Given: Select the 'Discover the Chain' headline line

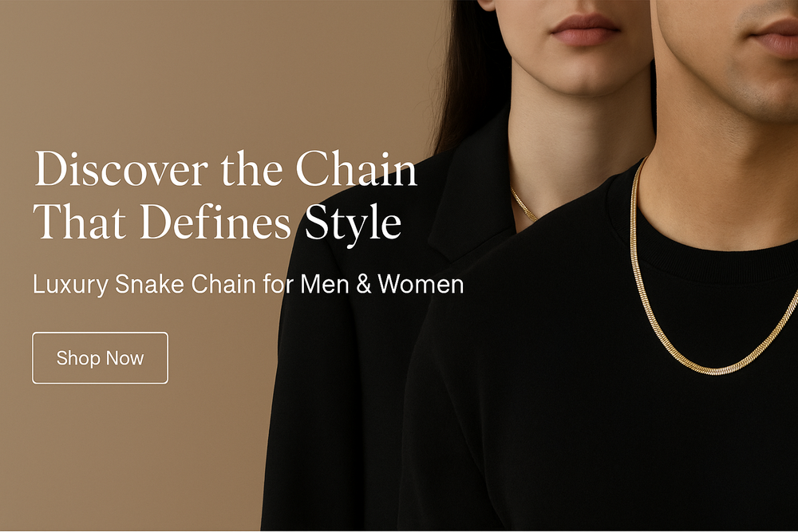Looking at the screenshot, I should pyautogui.click(x=226, y=169).
